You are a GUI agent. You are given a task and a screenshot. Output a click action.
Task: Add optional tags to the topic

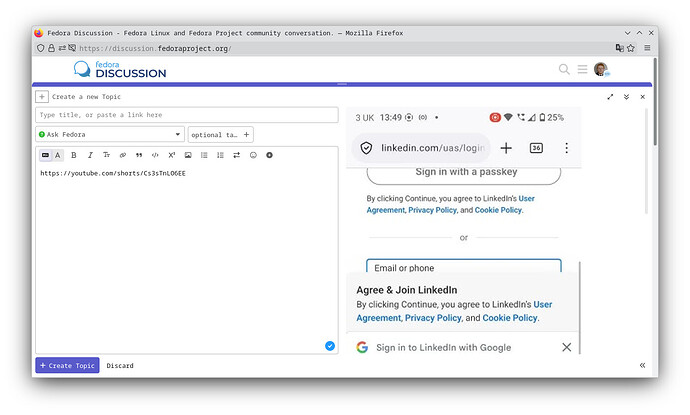tap(220, 135)
